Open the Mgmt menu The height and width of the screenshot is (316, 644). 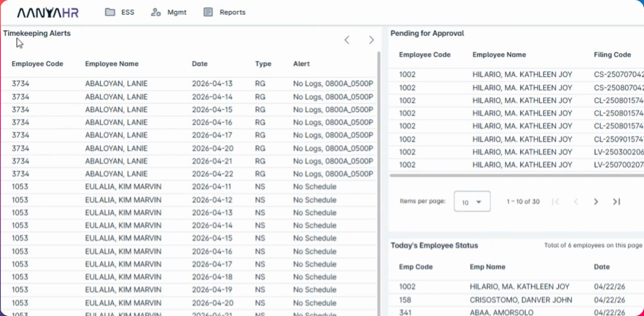click(176, 12)
